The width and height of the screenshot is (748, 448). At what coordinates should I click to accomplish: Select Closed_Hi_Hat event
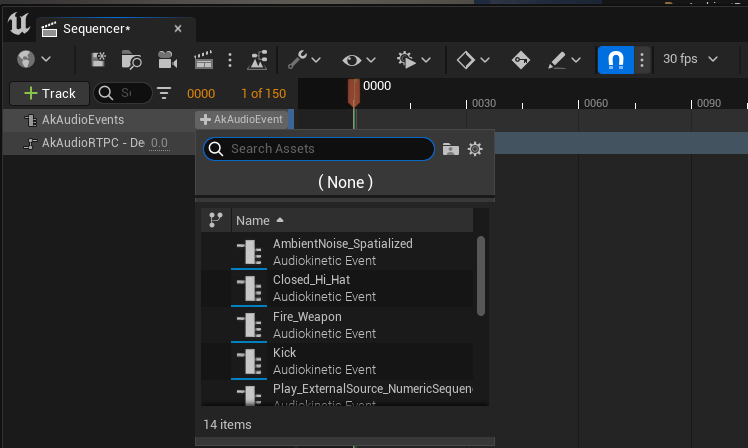click(x=337, y=288)
